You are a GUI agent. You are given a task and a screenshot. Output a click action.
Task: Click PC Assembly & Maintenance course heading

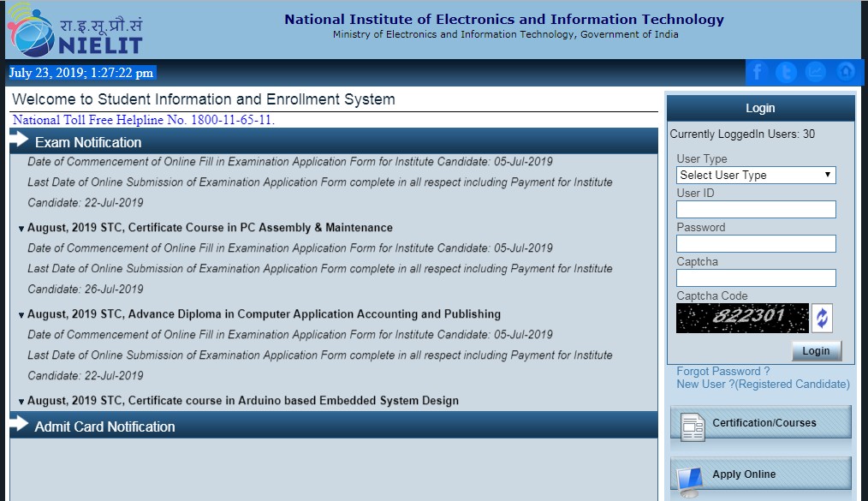(210, 228)
